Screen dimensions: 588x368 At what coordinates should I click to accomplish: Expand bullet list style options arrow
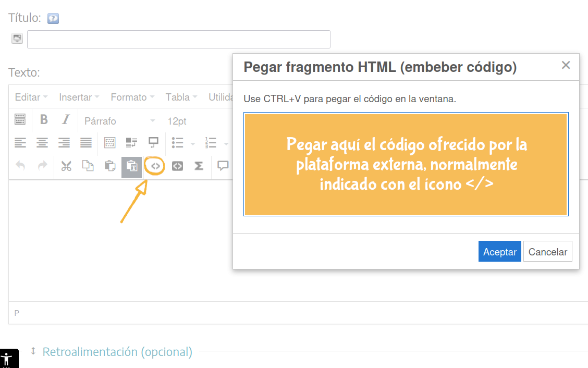pos(193,144)
